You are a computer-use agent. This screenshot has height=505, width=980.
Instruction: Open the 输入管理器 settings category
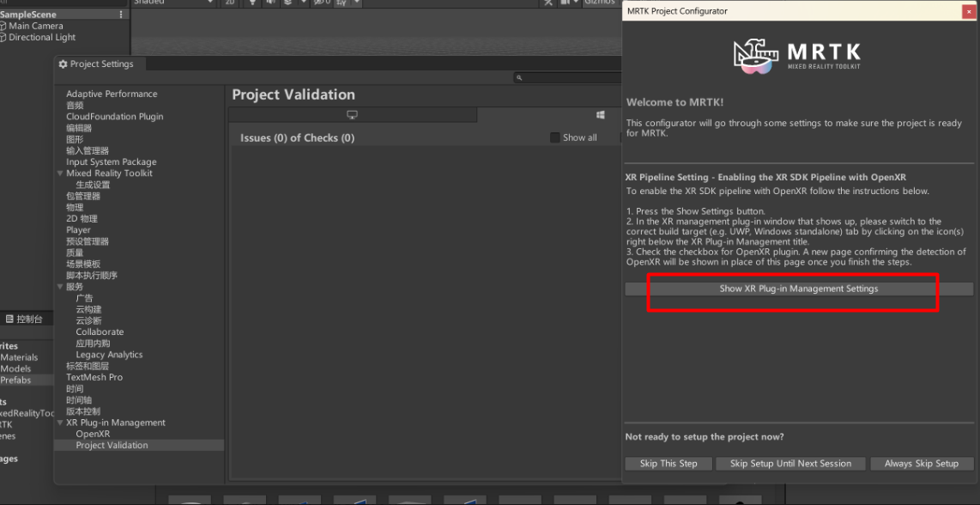click(x=88, y=150)
